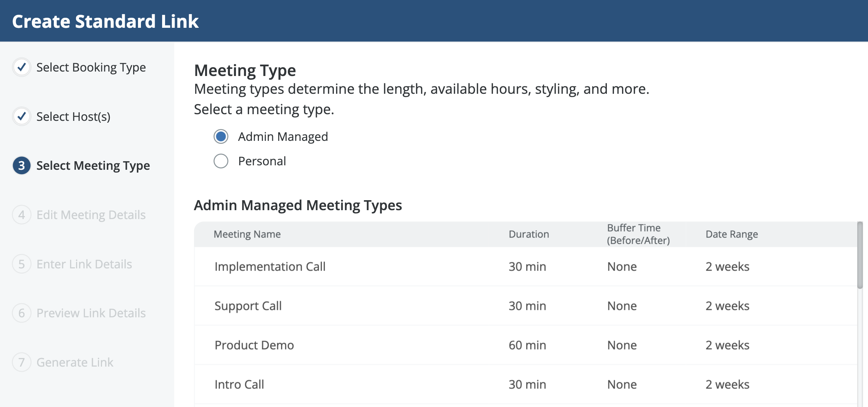Click the Select Booking Type checkmark icon
This screenshot has width=868, height=407.
tap(22, 67)
